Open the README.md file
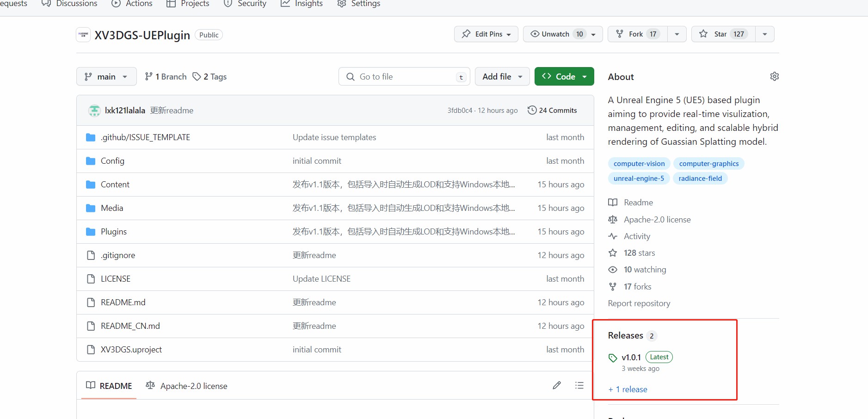This screenshot has width=868, height=419. [123, 302]
